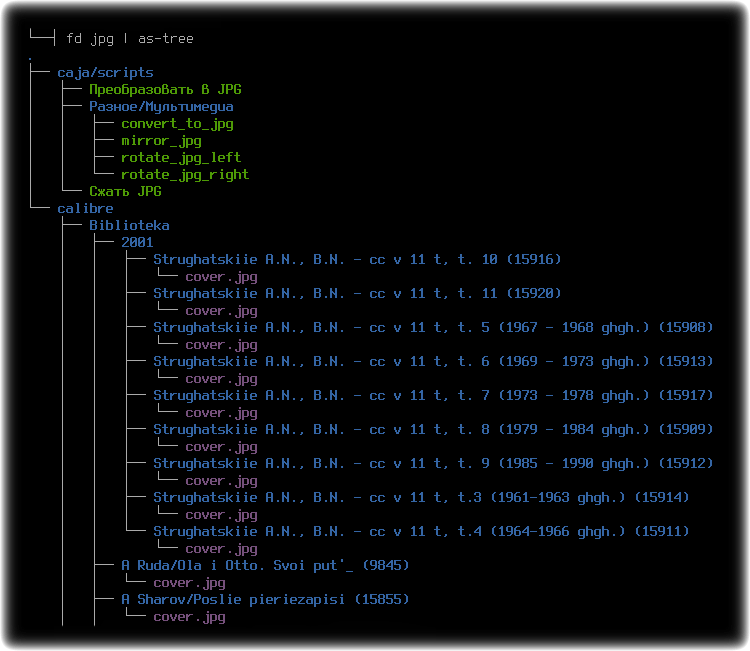Viewport: 750px width, 651px height.
Task: Click the "Сжать JPG" script entry
Action: 125,191
